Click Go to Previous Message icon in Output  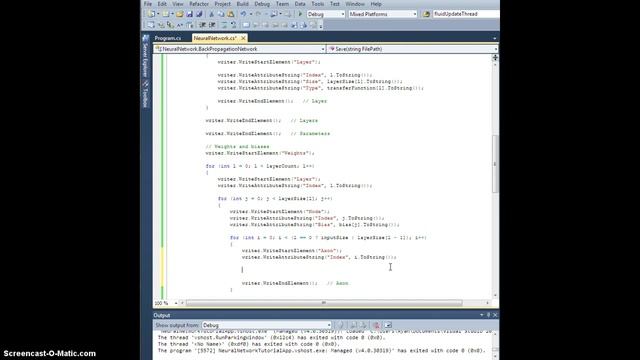coord(353,325)
